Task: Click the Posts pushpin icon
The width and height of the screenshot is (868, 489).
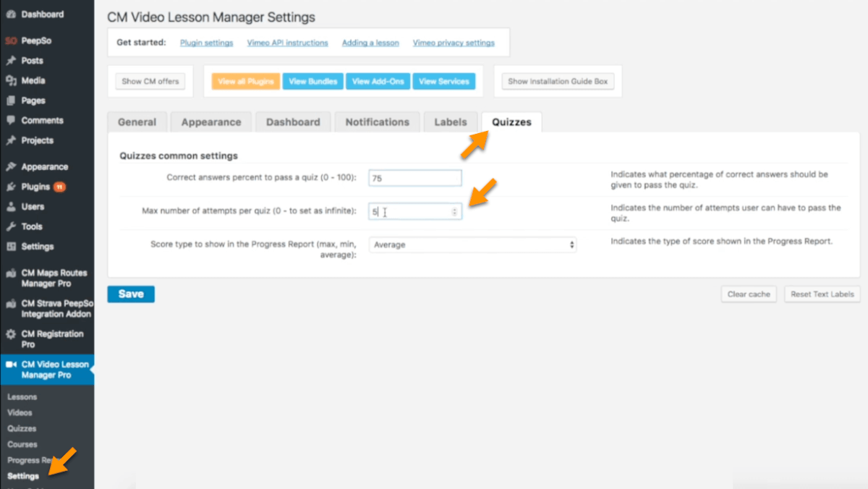Action: point(11,61)
